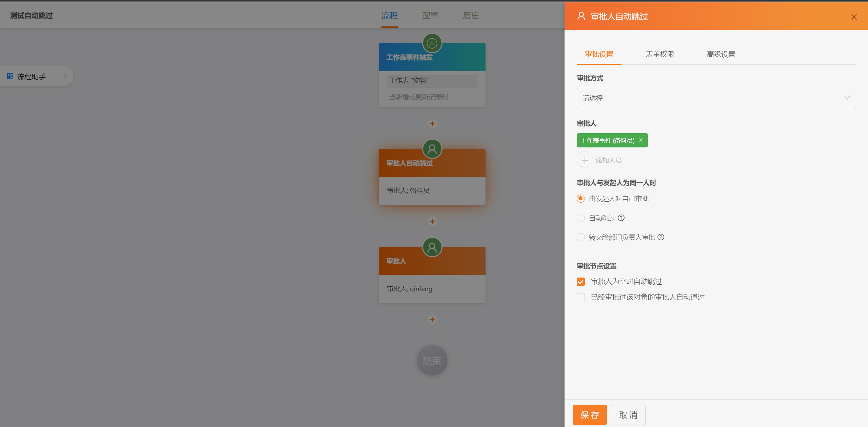Select the 转交给部门负责人审批 radio option
This screenshot has width=868, height=427.
click(581, 237)
